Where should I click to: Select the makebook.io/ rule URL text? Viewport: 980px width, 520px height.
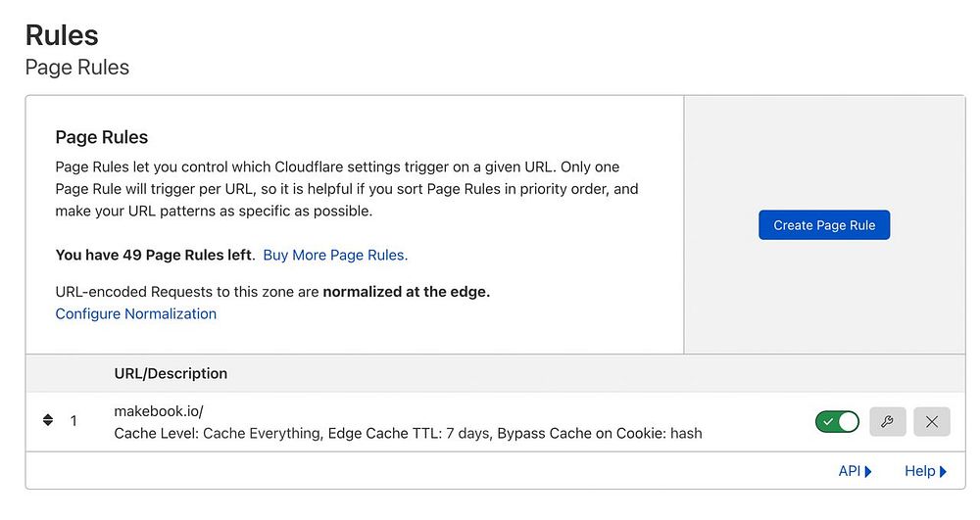[159, 411]
